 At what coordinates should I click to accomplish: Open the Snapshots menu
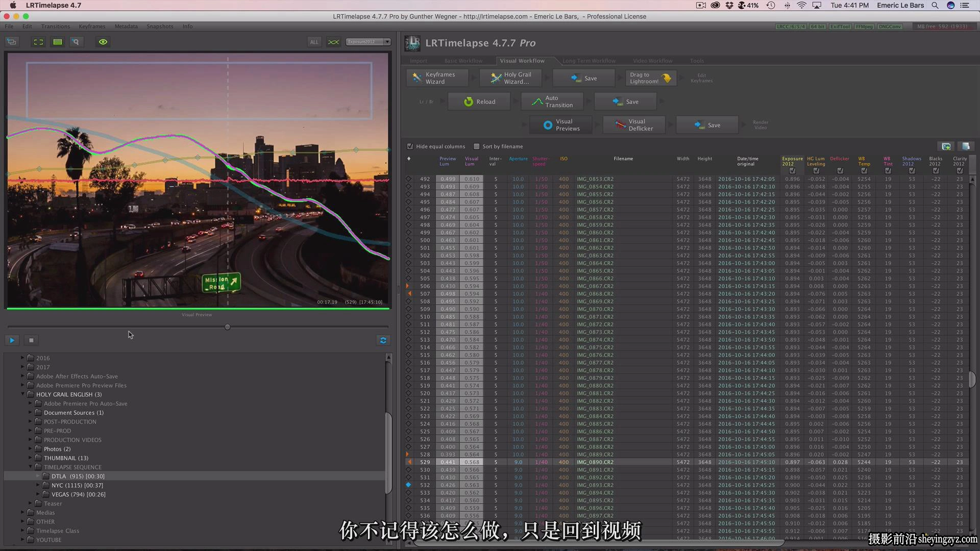coord(160,27)
